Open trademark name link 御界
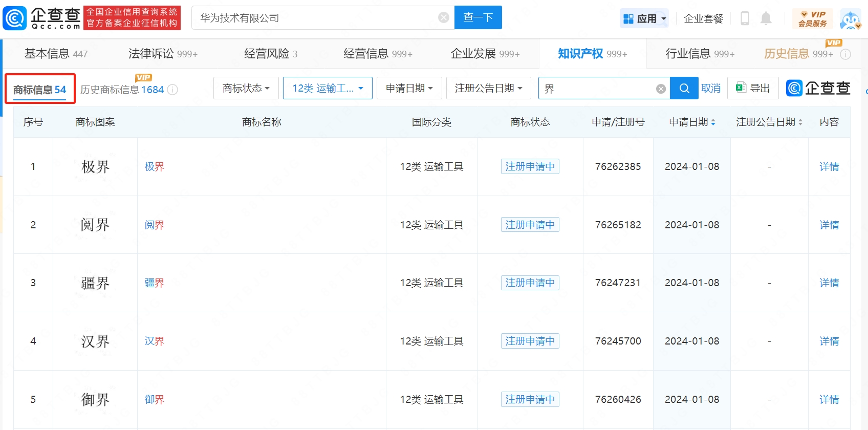 click(x=154, y=399)
